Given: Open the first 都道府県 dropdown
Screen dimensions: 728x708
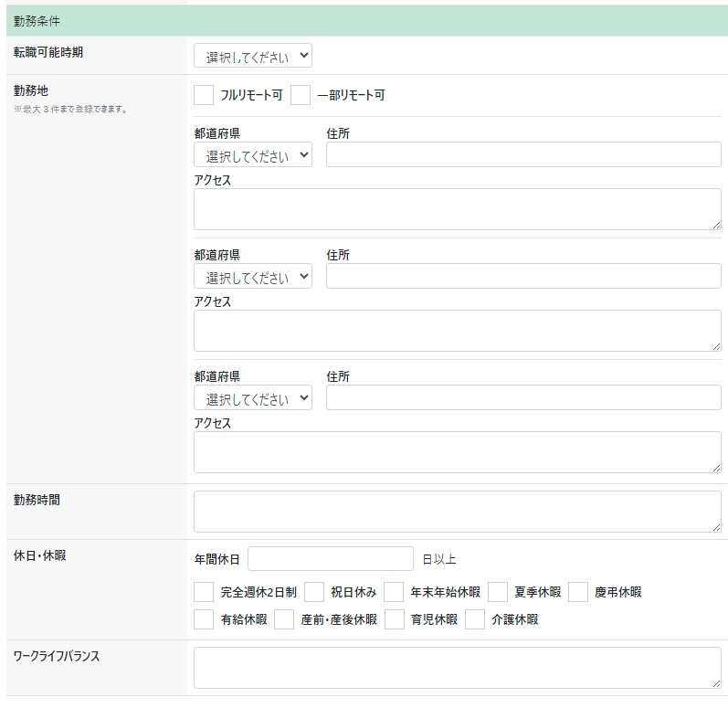Looking at the screenshot, I should [x=252, y=155].
